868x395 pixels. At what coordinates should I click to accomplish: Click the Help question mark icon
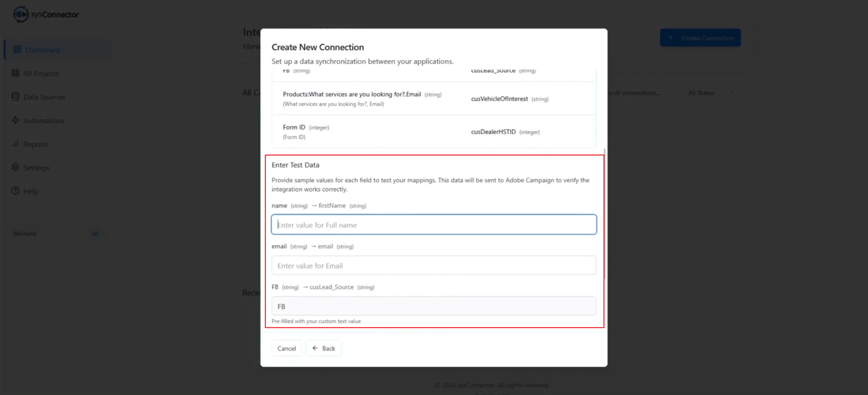[16, 191]
